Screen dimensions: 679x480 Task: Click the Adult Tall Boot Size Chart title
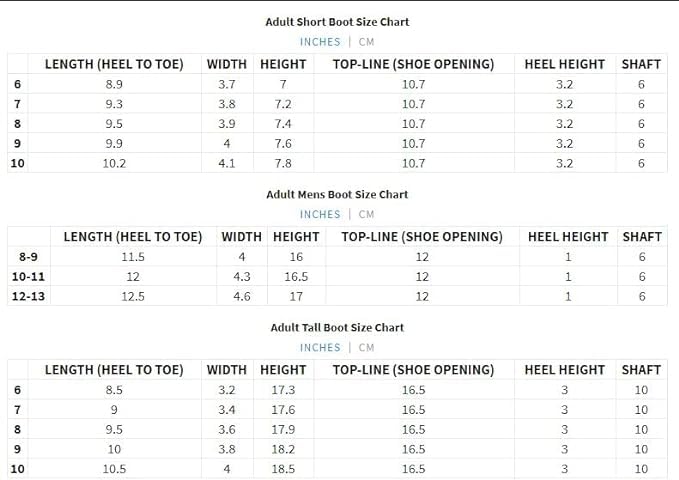pyautogui.click(x=337, y=327)
